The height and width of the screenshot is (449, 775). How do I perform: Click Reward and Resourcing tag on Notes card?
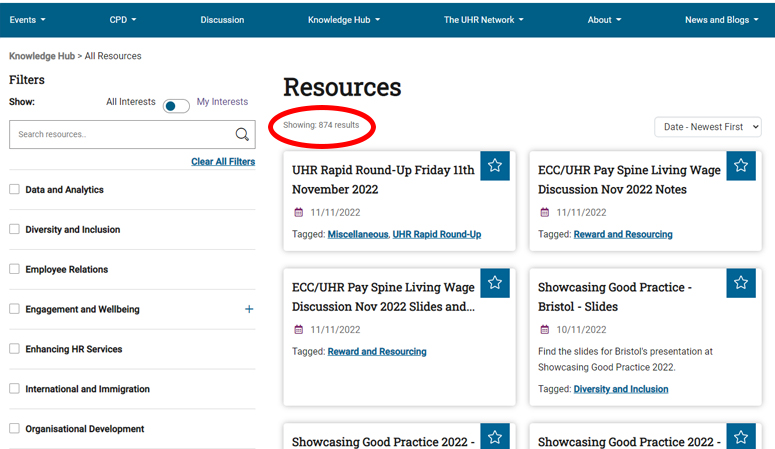coord(623,234)
